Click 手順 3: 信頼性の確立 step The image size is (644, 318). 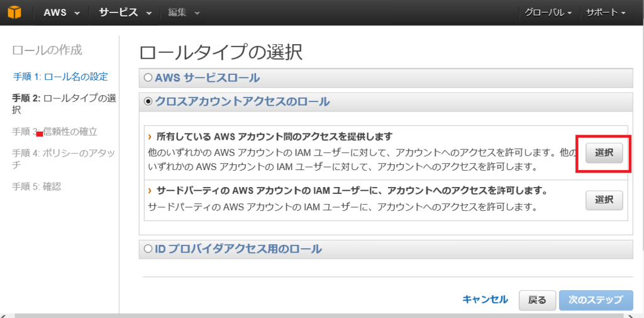click(55, 132)
